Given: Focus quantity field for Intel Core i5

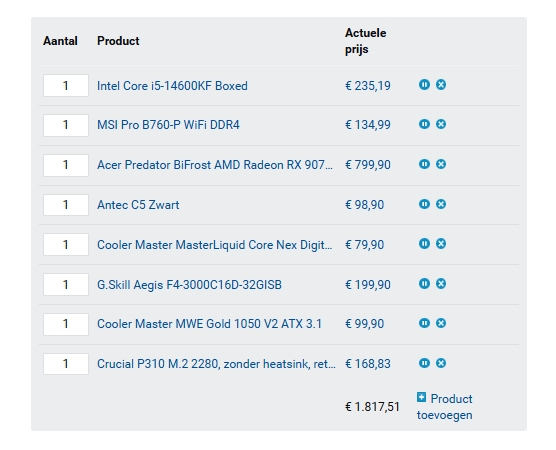Looking at the screenshot, I should [66, 85].
